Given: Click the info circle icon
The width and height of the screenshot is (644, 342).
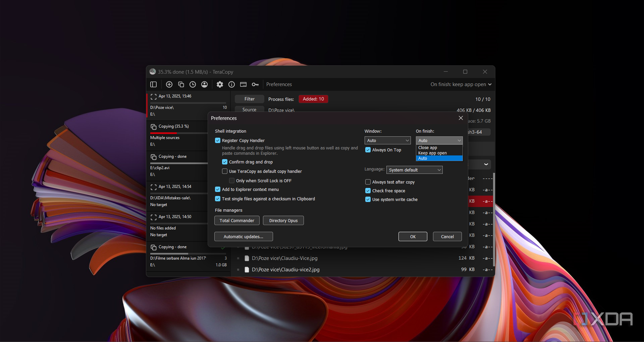Looking at the screenshot, I should (x=231, y=84).
